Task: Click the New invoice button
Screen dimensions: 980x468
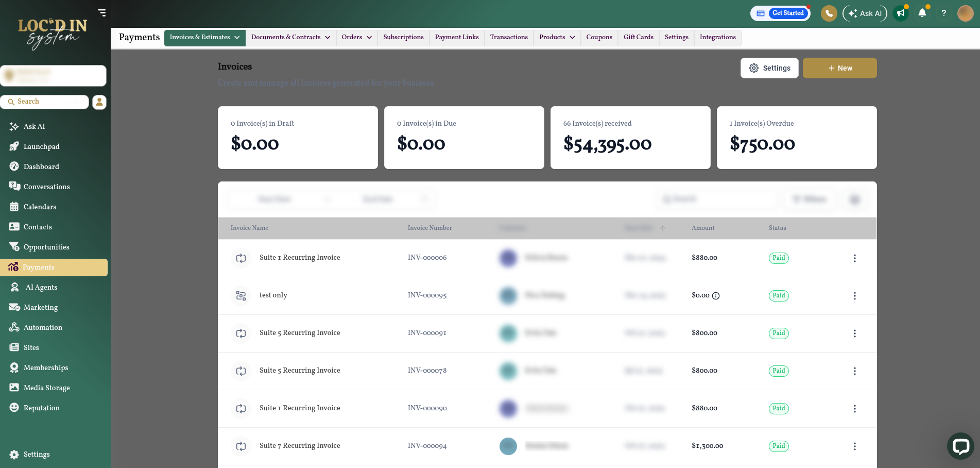Action: tap(840, 68)
